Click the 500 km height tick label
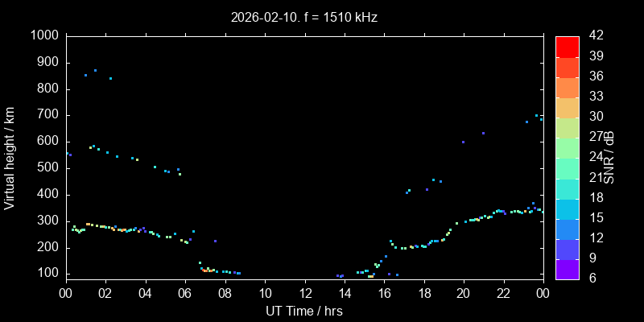The width and height of the screenshot is (644, 322). (47, 167)
